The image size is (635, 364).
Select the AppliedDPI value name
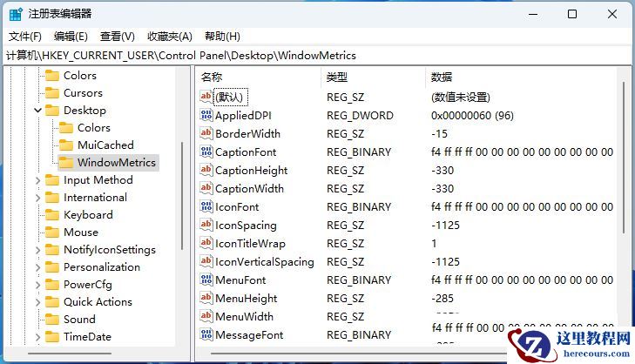pyautogui.click(x=243, y=116)
